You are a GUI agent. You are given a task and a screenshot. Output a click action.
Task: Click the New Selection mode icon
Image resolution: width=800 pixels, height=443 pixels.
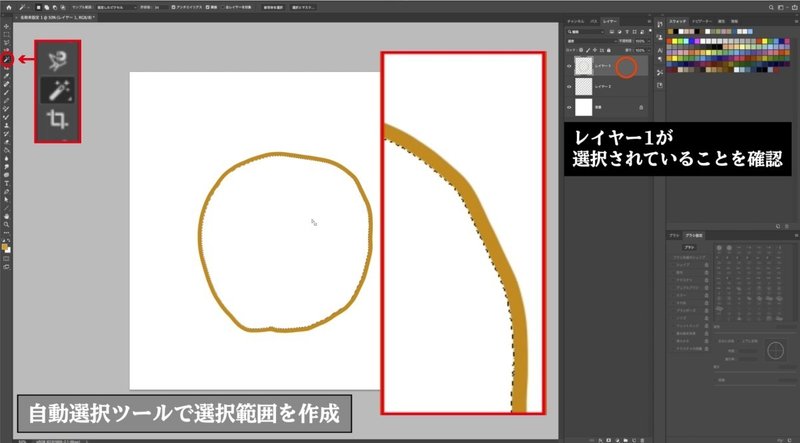pyautogui.click(x=38, y=8)
